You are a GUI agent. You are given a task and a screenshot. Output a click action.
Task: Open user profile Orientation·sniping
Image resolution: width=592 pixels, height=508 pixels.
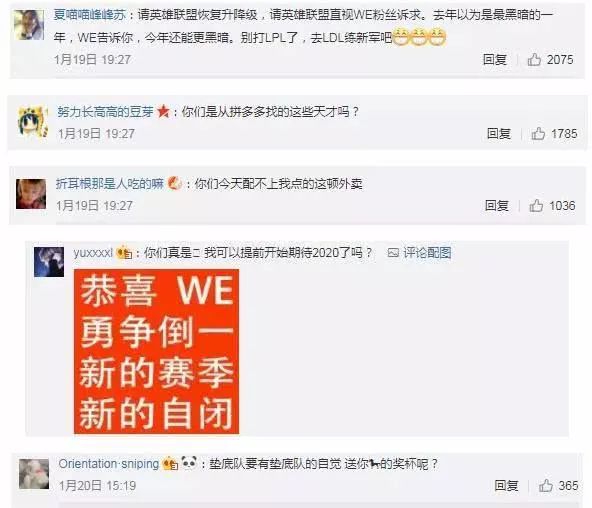109,464
